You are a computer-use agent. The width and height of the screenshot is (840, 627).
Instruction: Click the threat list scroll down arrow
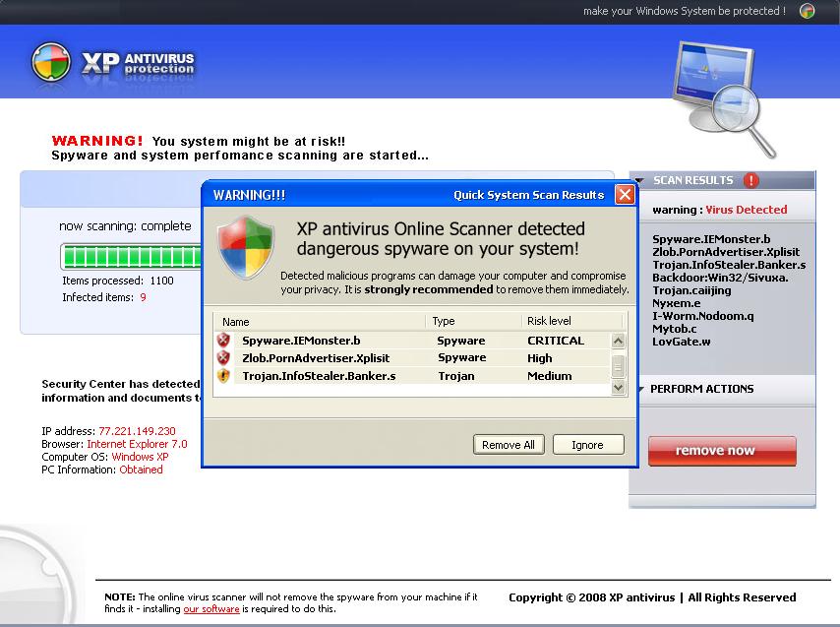tap(619, 387)
